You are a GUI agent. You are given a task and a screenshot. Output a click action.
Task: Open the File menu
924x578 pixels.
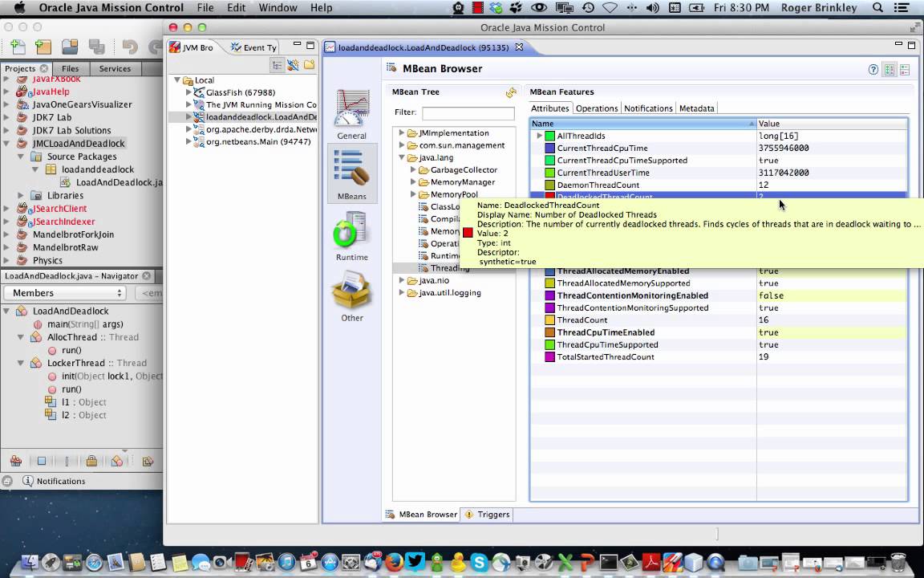coord(205,8)
